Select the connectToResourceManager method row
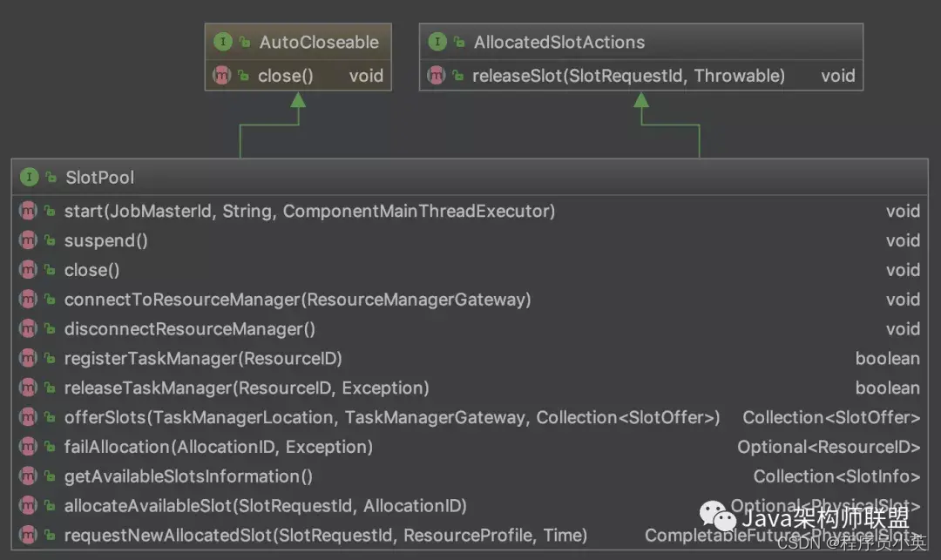The image size is (941, 560). [470, 300]
